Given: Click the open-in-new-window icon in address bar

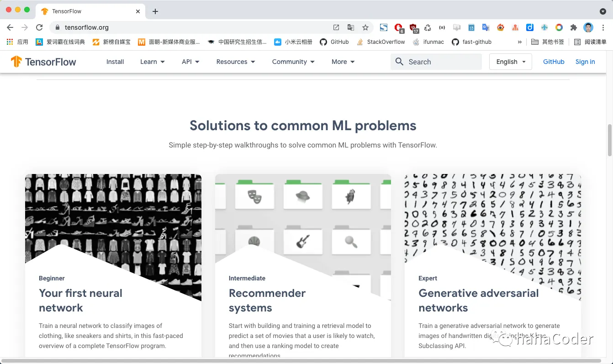Looking at the screenshot, I should [x=336, y=27].
